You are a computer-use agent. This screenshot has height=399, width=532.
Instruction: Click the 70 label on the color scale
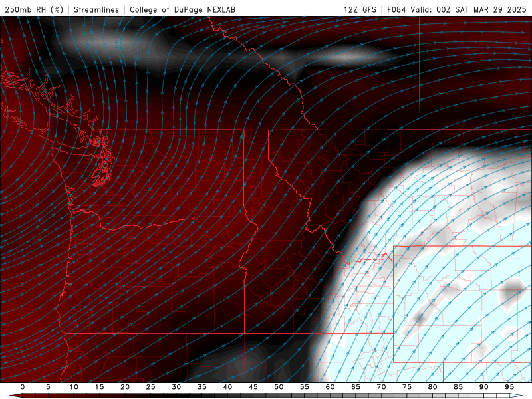click(381, 387)
